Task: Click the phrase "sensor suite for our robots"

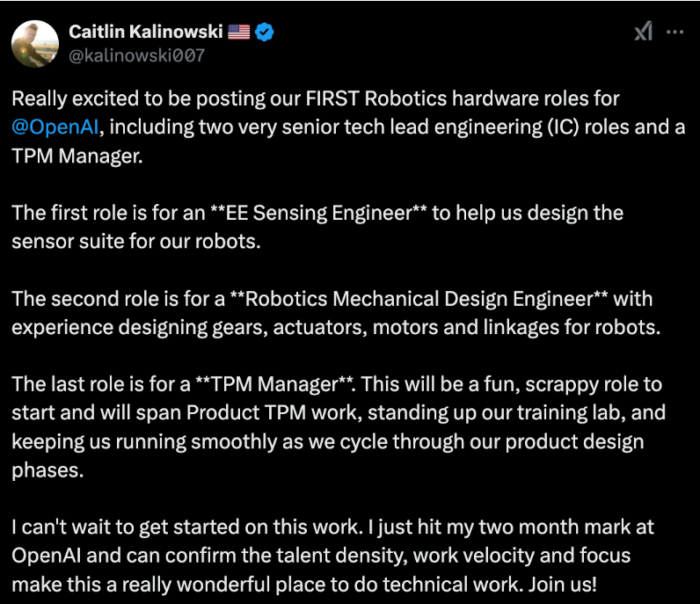Action: point(135,241)
